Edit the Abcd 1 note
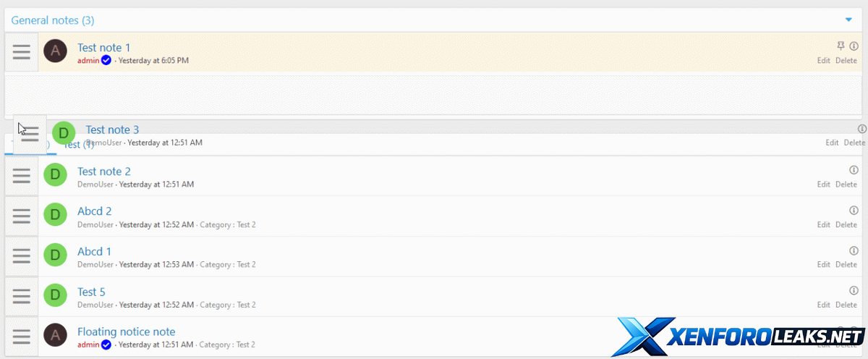Screen dimensions: 868x359 (x=823, y=265)
